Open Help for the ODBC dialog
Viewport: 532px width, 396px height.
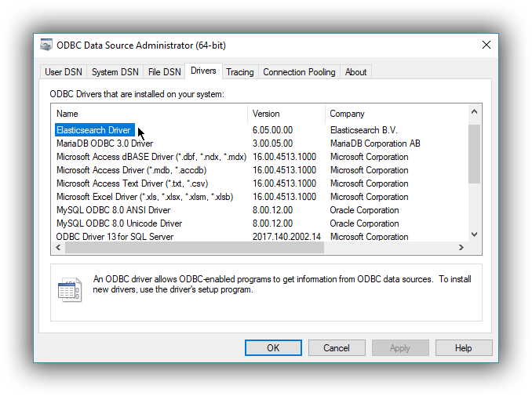[463, 347]
